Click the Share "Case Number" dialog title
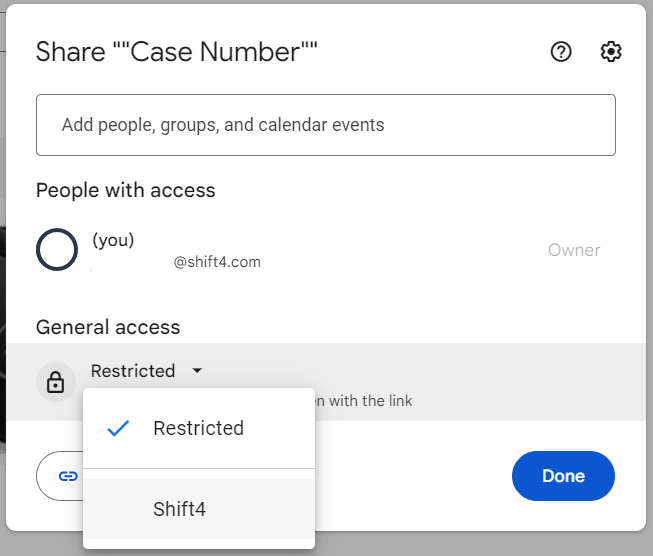This screenshot has height=556, width=653. [x=177, y=52]
